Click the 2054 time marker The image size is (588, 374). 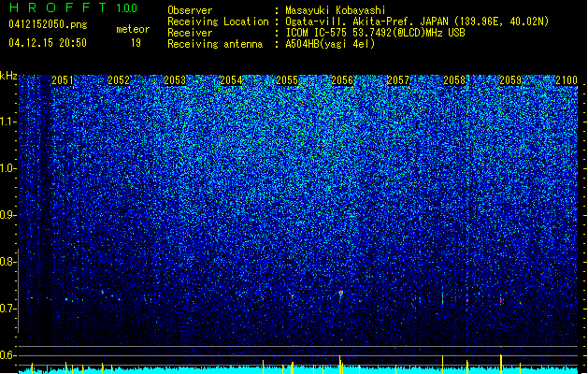[x=231, y=80]
